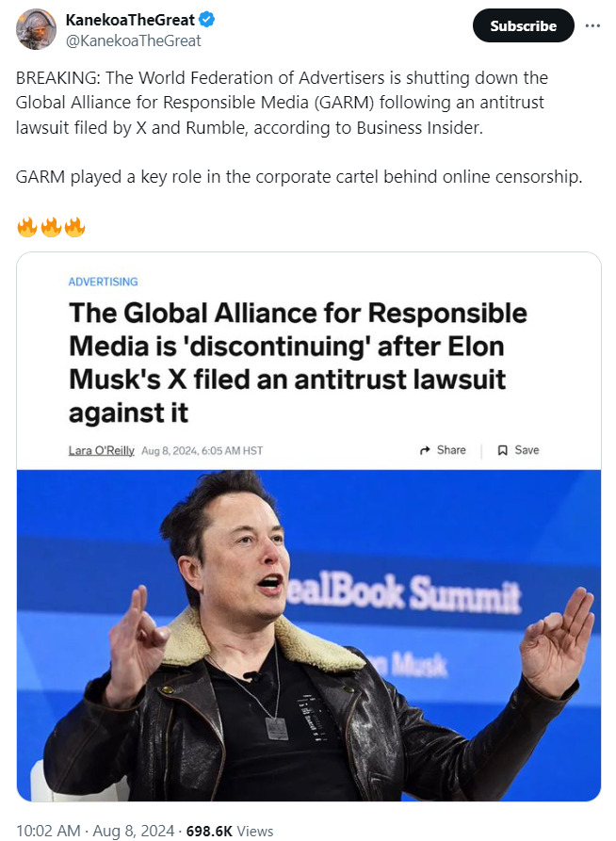Screen dimensions: 616x841
Task: Click the Save bookmark icon
Action: [x=503, y=450]
